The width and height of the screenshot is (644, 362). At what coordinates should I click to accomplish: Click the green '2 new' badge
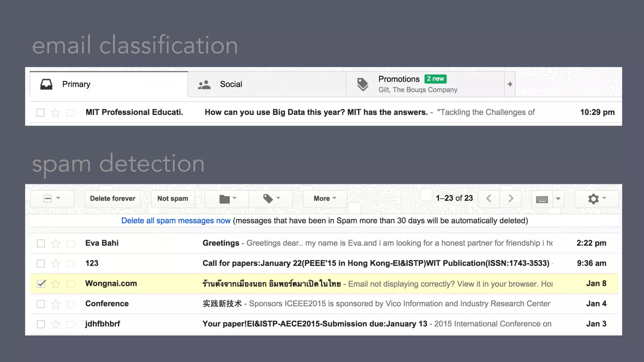point(436,79)
